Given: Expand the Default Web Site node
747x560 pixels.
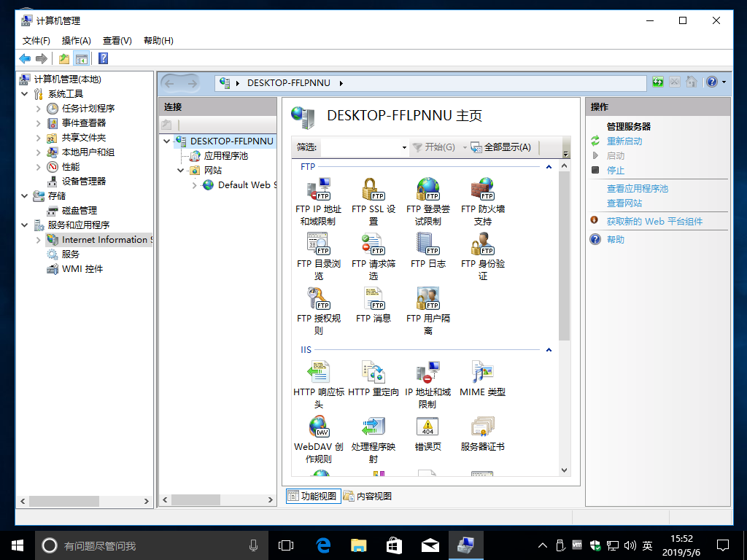Looking at the screenshot, I should click(194, 184).
